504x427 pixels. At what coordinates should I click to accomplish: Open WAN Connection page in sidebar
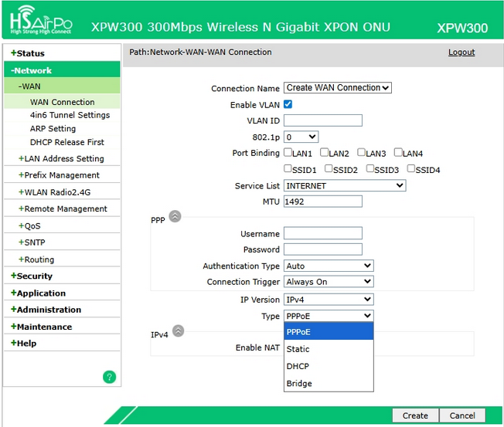coord(62,102)
